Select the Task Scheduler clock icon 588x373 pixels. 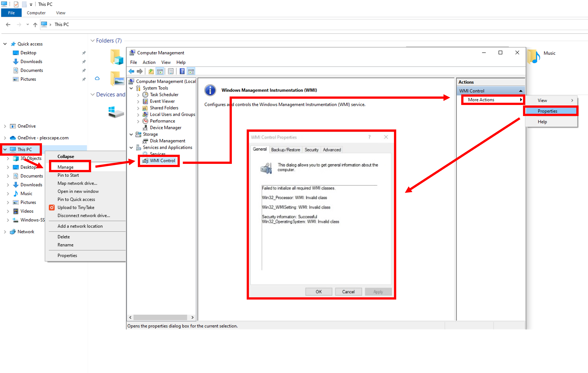[x=145, y=94]
